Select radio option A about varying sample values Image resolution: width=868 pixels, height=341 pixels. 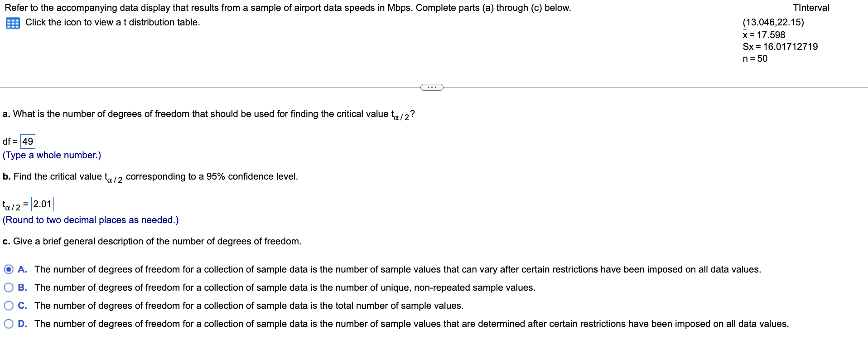click(8, 269)
